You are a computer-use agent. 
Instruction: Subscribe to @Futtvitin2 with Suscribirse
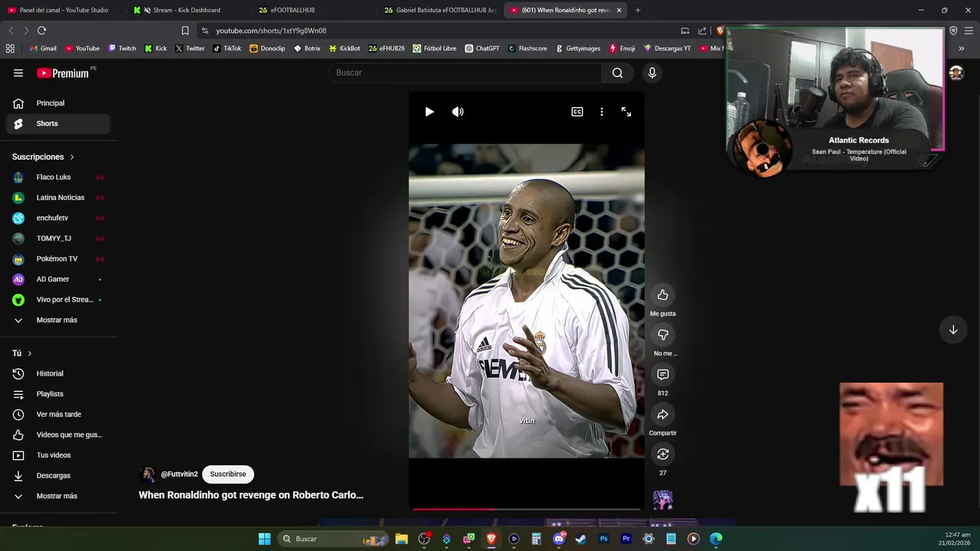coord(228,474)
